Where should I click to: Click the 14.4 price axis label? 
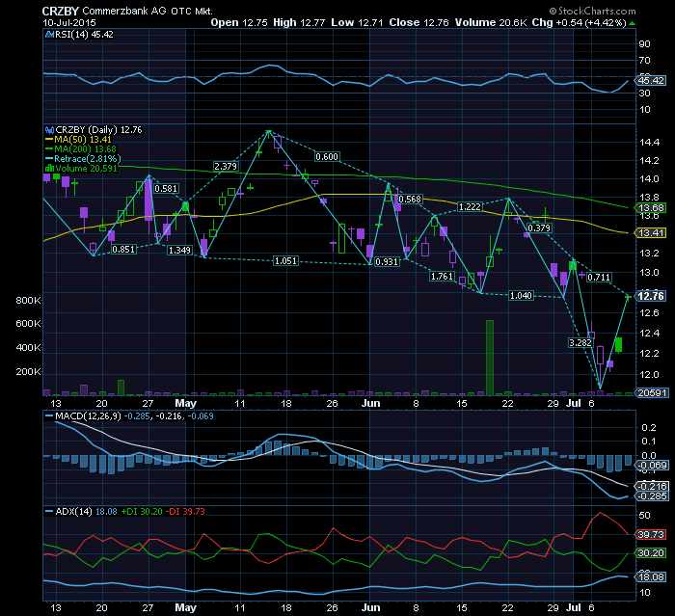pyautogui.click(x=649, y=143)
